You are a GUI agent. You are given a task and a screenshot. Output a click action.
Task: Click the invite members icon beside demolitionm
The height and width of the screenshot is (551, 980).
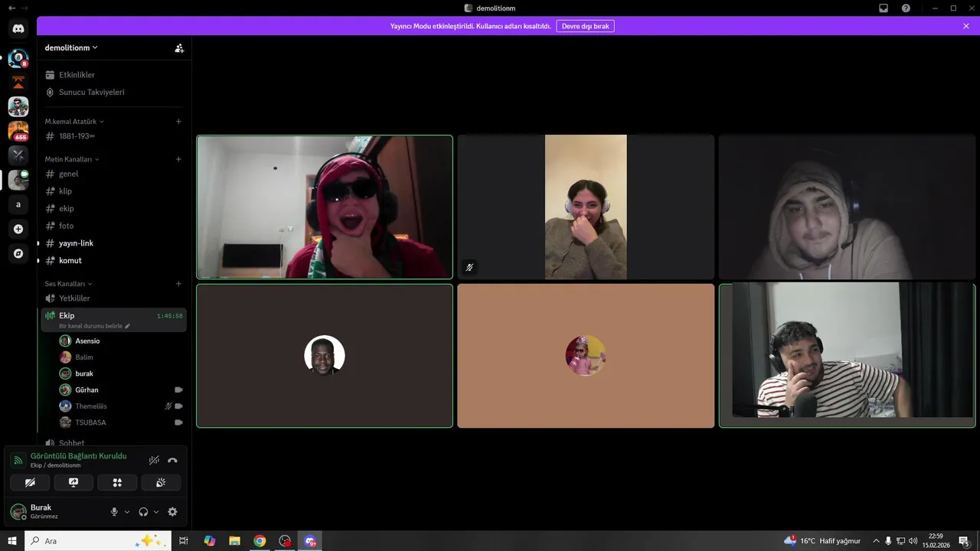[179, 47]
